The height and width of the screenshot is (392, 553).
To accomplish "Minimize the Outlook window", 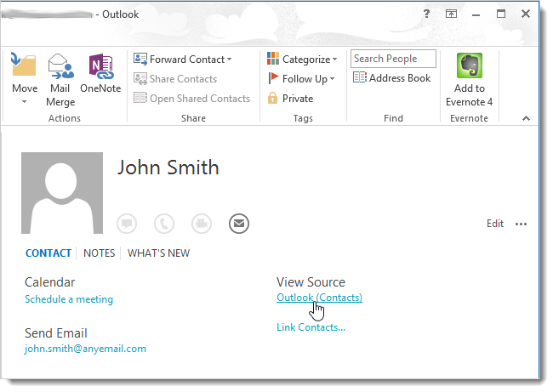I will [x=476, y=14].
